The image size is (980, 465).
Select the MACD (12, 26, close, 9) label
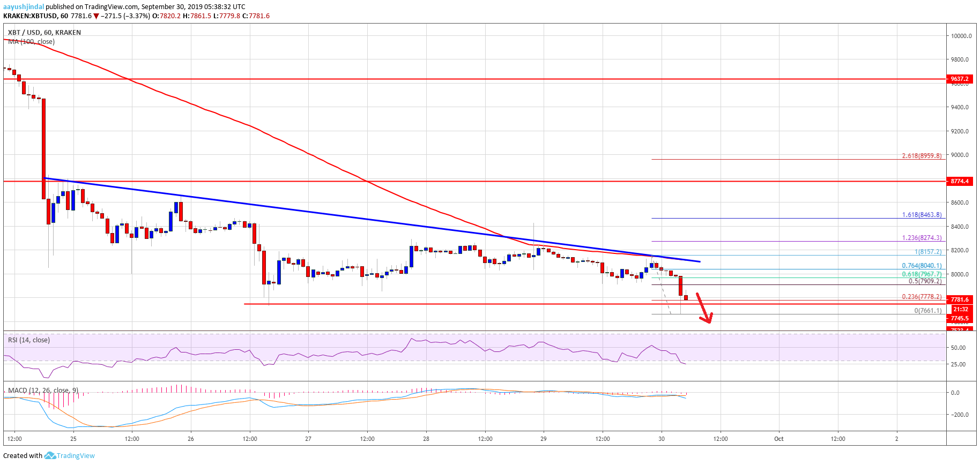43,390
